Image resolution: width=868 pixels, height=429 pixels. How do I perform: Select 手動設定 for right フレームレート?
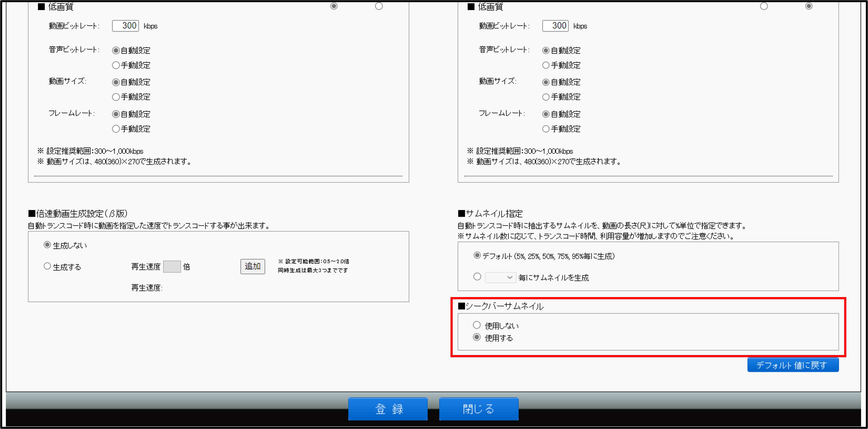click(x=546, y=129)
